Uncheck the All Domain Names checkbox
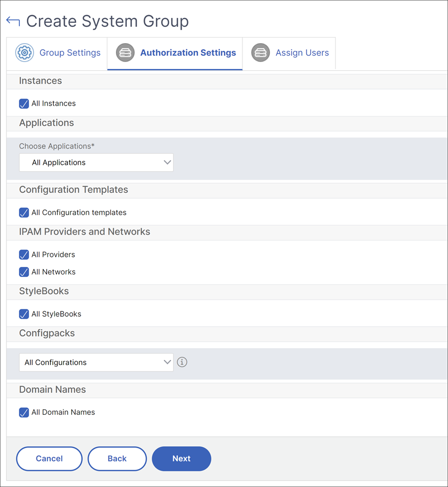This screenshot has height=487, width=448. tap(24, 412)
